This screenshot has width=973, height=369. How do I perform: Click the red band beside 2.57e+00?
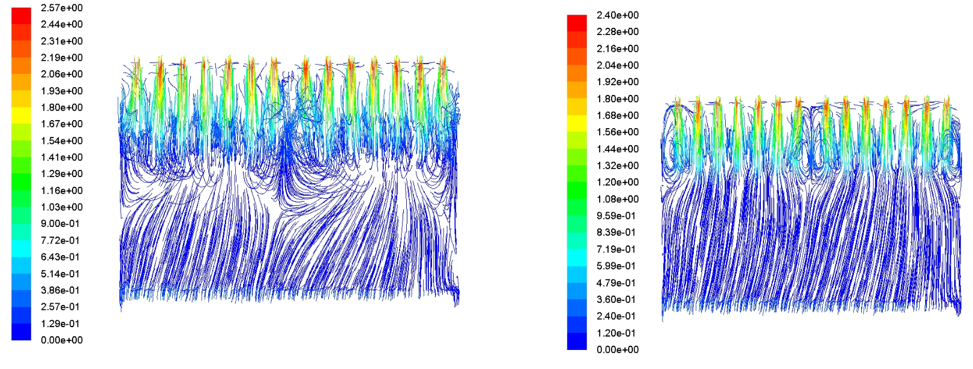coord(20,16)
